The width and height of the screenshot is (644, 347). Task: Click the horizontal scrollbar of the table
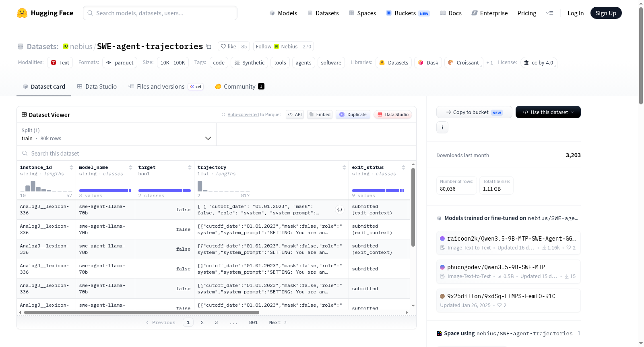point(142,312)
